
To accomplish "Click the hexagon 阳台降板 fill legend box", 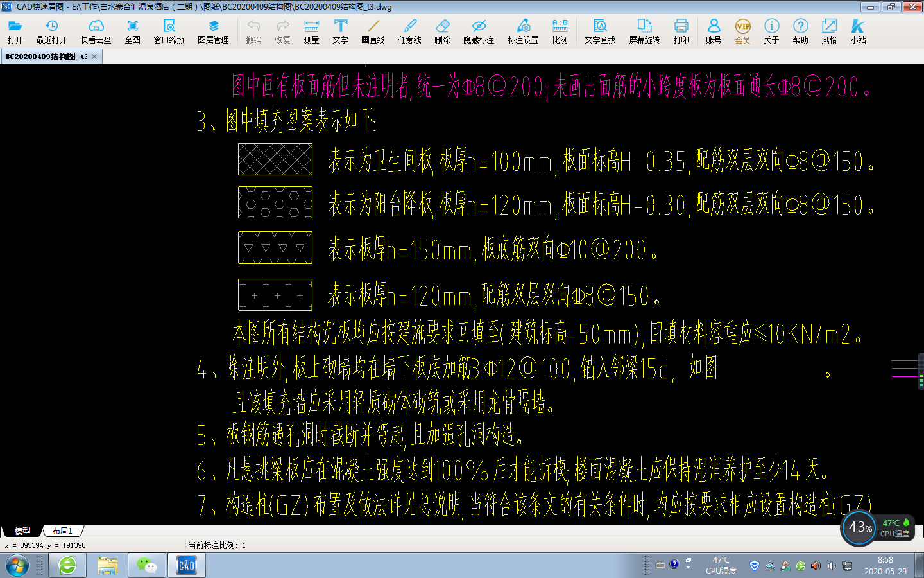I will tap(275, 202).
